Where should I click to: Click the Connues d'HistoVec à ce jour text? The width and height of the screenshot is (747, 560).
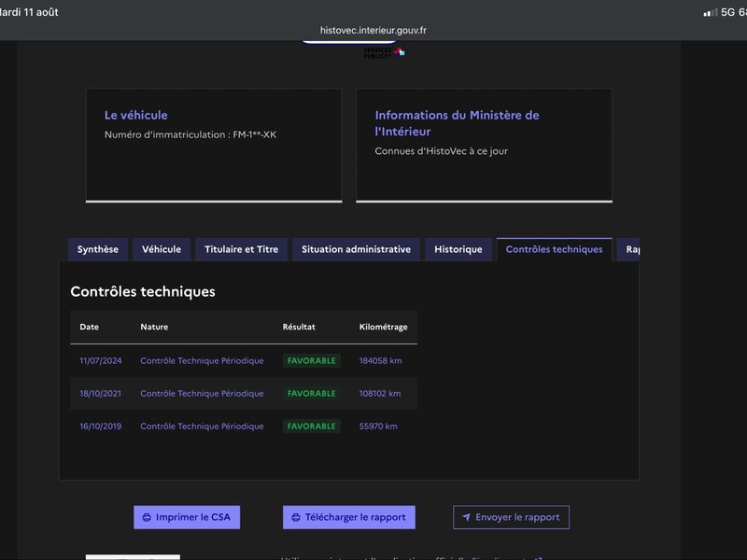tap(441, 151)
